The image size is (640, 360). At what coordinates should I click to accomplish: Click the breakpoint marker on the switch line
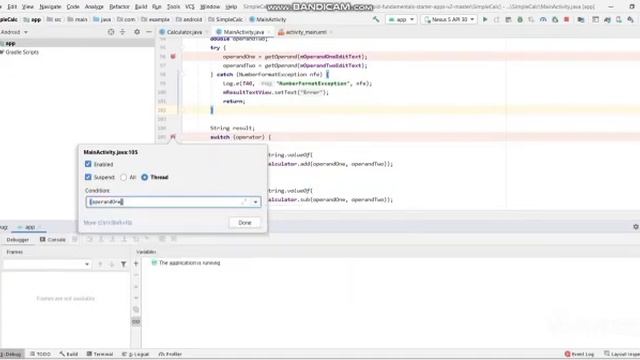(x=173, y=137)
